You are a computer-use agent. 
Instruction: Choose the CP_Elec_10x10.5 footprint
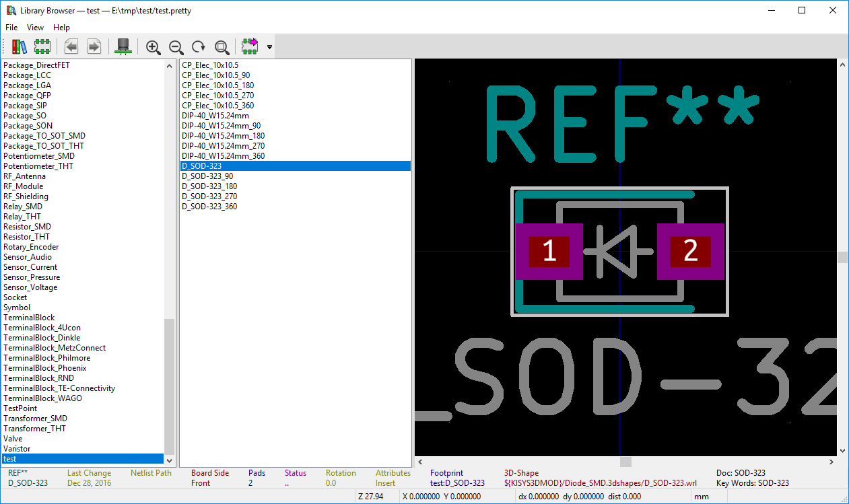point(210,65)
